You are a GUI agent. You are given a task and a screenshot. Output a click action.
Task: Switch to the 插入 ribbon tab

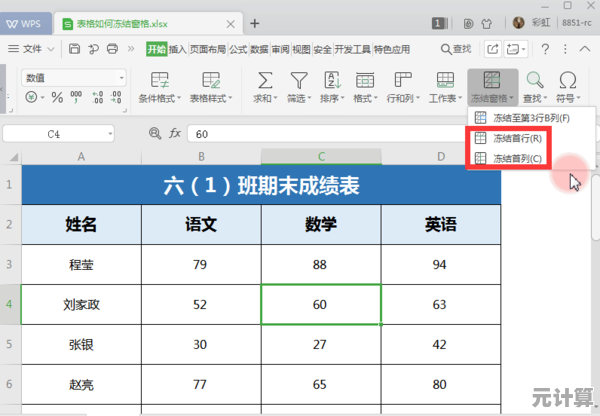click(x=177, y=48)
